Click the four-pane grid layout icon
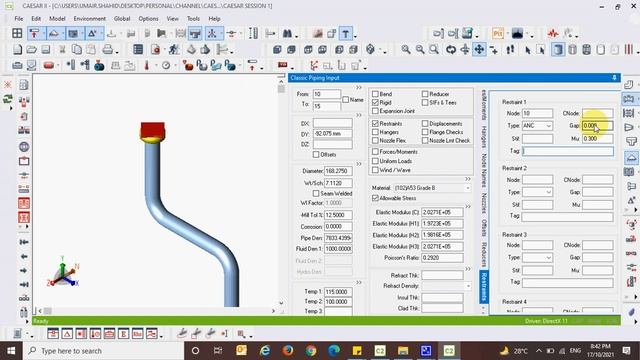 coord(17,34)
